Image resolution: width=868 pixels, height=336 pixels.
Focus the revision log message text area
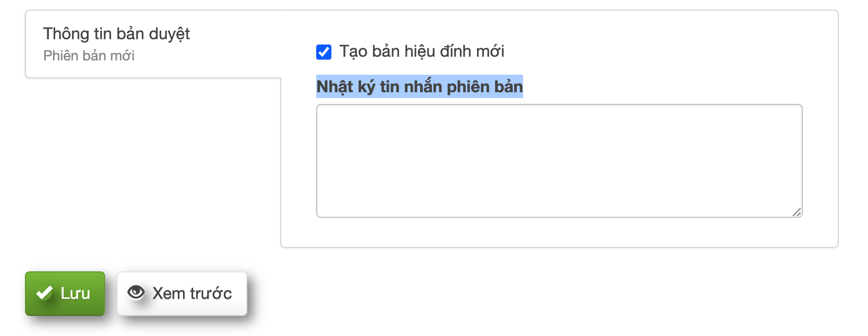[559, 161]
